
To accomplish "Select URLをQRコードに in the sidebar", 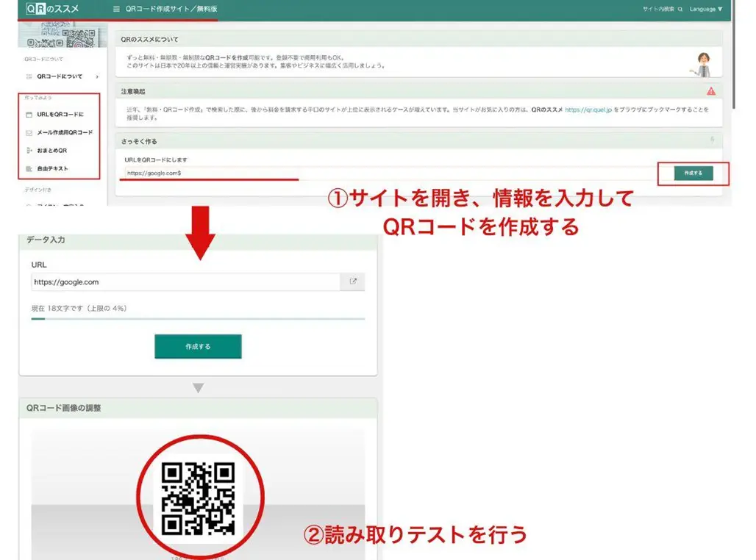I will (60, 114).
